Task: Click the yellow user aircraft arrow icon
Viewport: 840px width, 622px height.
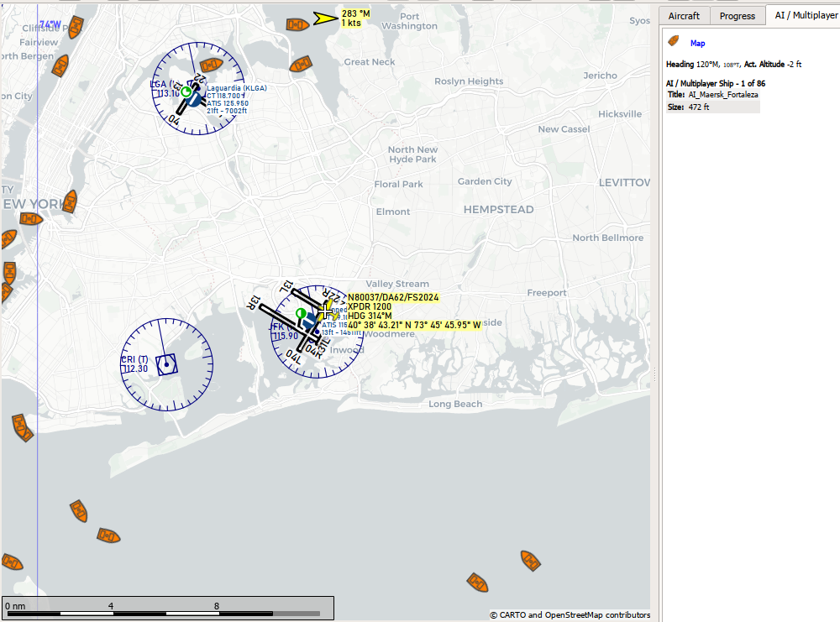Action: coord(325,18)
